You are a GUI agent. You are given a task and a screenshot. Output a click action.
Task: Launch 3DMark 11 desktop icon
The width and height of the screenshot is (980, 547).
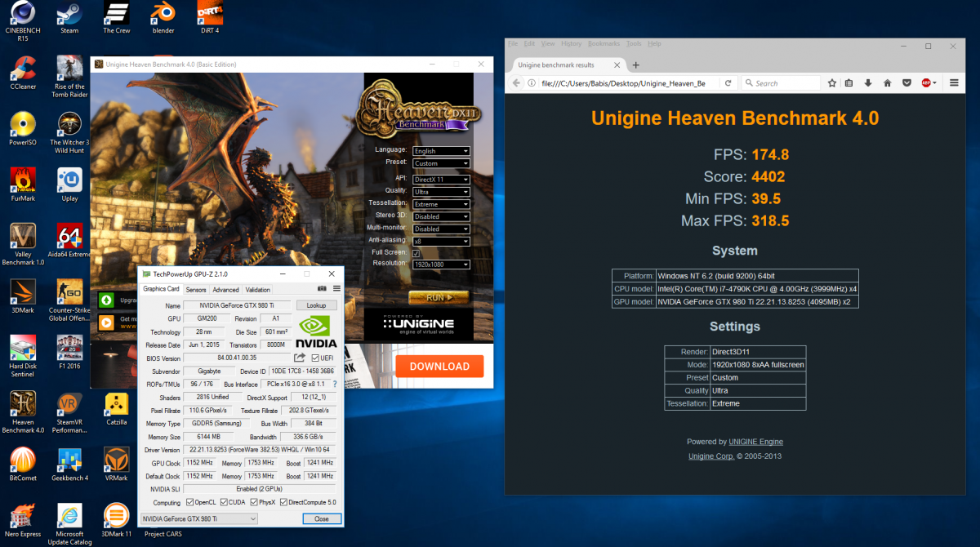click(x=117, y=519)
